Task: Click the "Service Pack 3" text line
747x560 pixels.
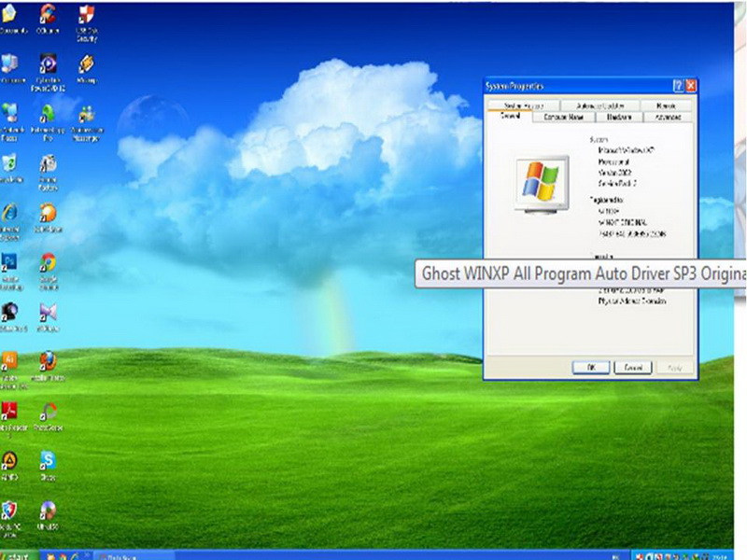Action: tap(617, 183)
